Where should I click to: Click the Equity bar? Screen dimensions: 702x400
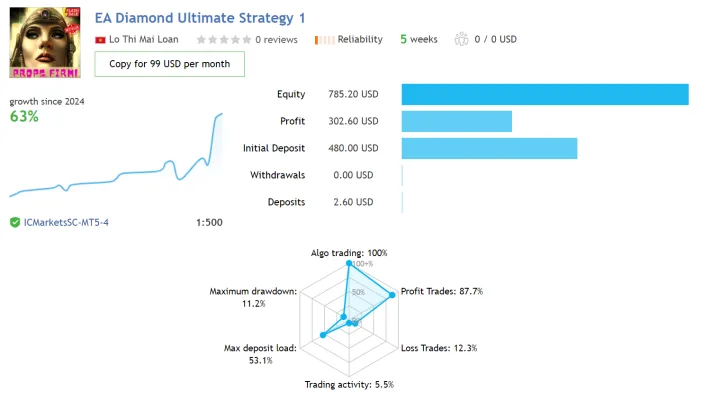point(545,95)
